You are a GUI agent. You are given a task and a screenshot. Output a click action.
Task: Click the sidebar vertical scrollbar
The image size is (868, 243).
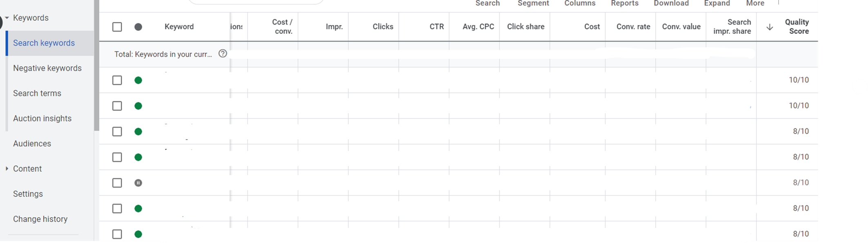point(96,65)
